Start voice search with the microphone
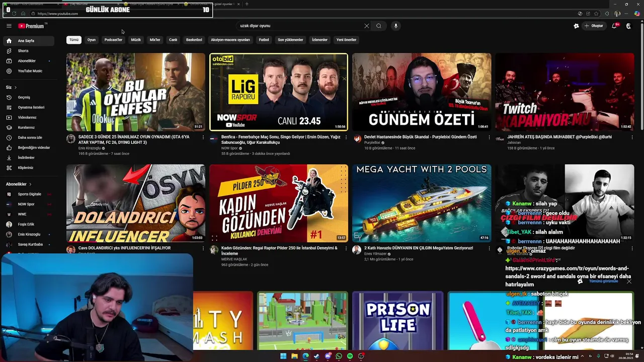The image size is (644, 362). [x=396, y=26]
